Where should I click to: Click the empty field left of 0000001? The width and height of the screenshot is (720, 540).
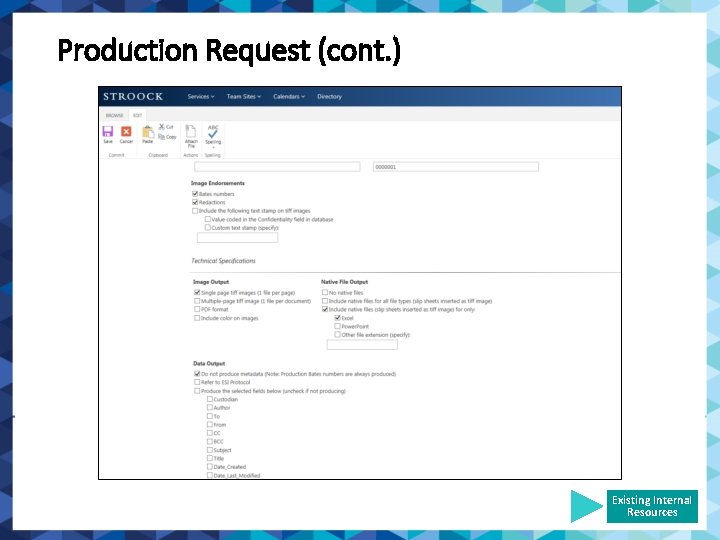(x=277, y=167)
